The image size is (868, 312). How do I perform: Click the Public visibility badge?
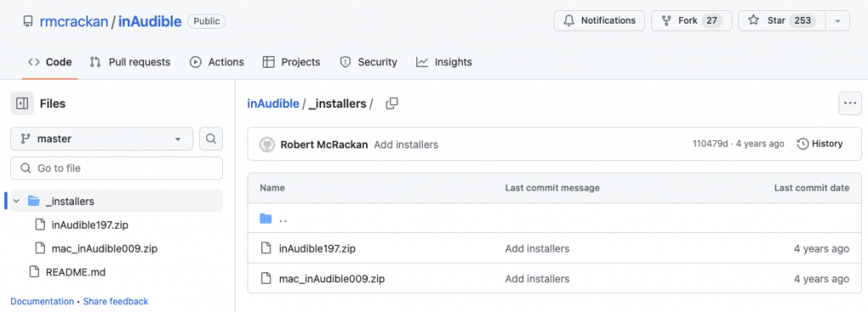click(207, 21)
